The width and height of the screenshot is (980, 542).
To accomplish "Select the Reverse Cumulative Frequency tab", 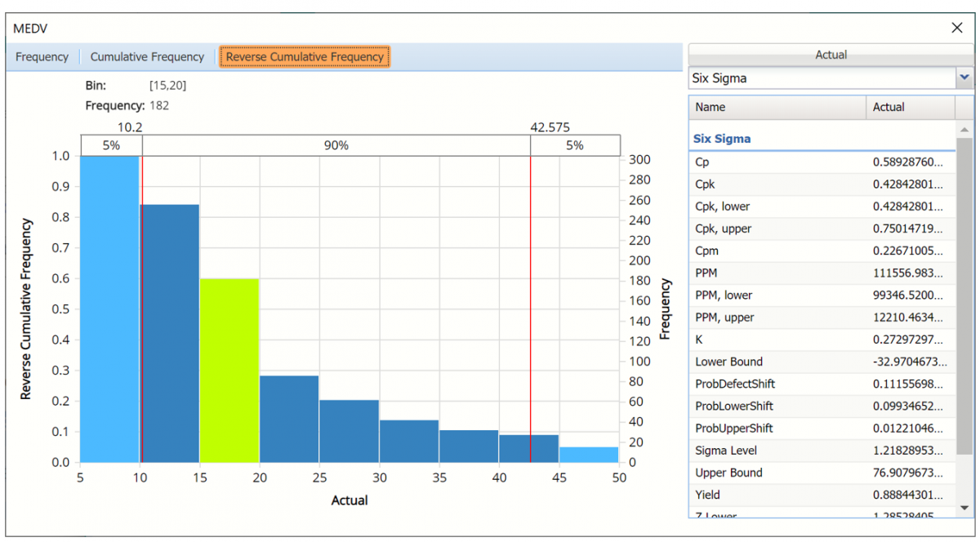I will click(305, 57).
